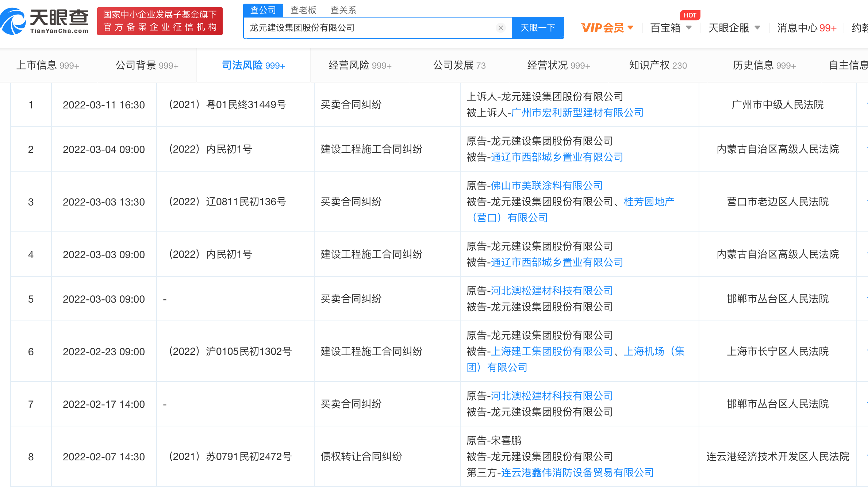Open the 知识产权 section tab
Image resolution: width=868 pixels, height=487 pixels.
657,65
